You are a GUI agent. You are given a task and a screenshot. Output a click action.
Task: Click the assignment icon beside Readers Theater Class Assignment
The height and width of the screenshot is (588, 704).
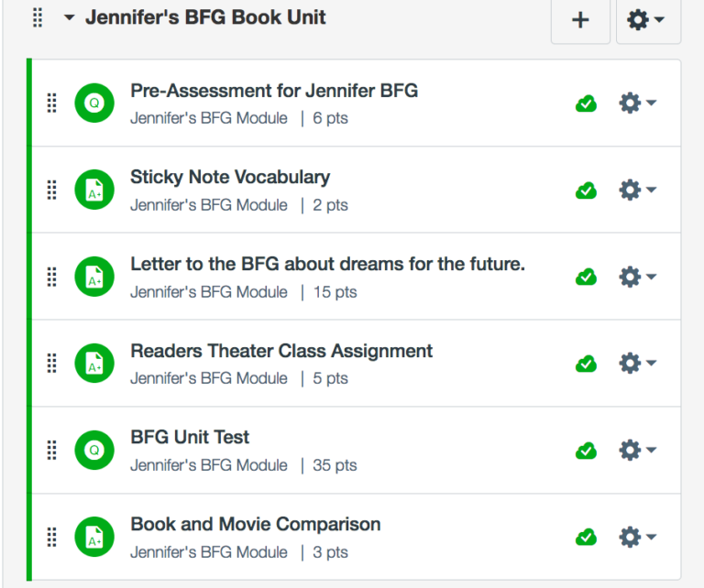tap(94, 364)
